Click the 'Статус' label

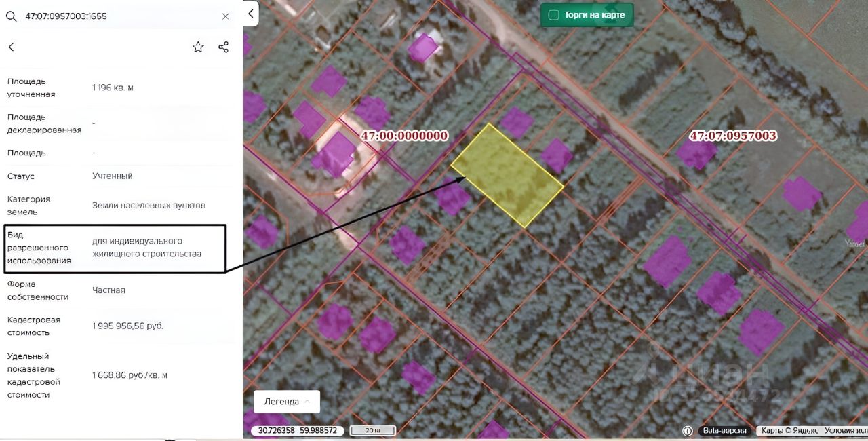point(21,176)
